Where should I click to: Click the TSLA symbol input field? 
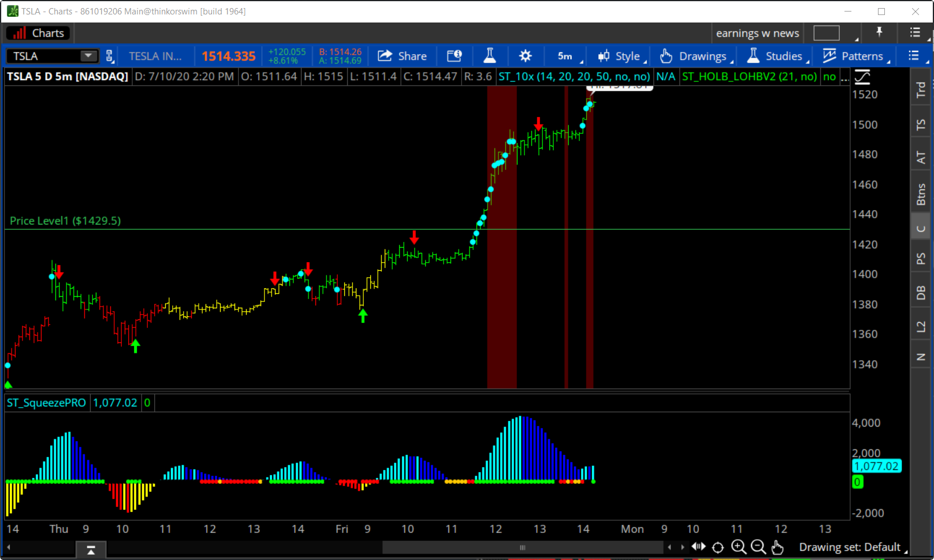coord(44,56)
